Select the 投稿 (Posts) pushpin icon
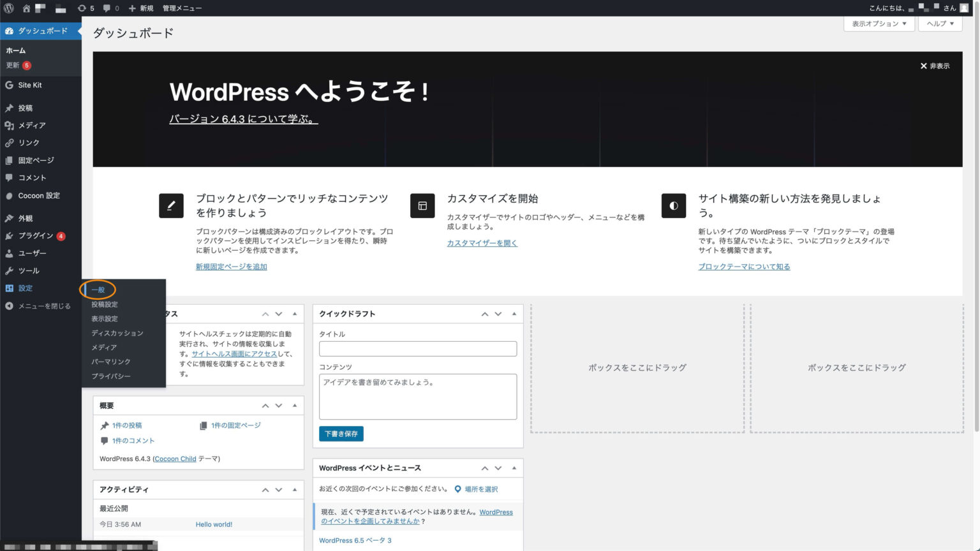 click(x=9, y=108)
